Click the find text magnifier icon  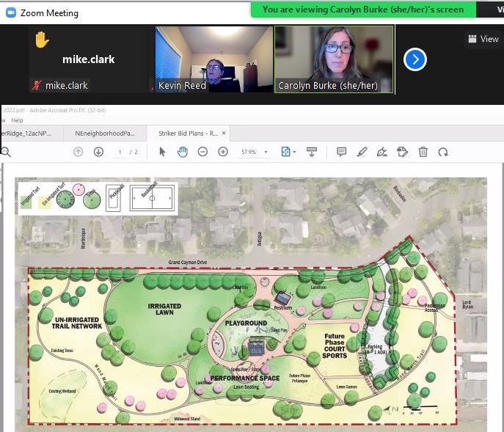[5, 152]
